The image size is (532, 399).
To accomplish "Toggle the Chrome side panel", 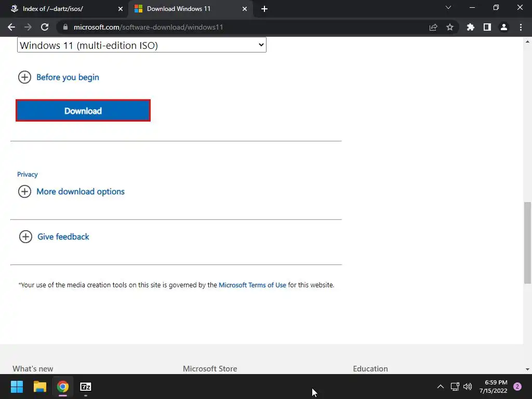I will pos(487,27).
